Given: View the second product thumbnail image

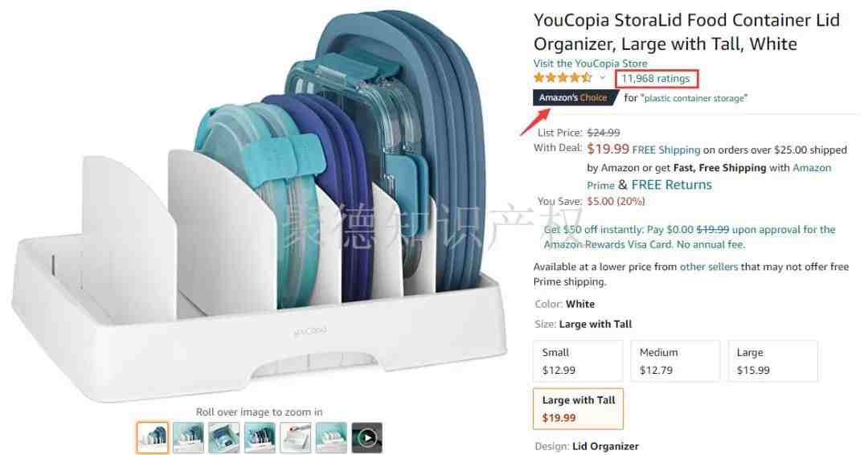Looking at the screenshot, I should point(188,438).
